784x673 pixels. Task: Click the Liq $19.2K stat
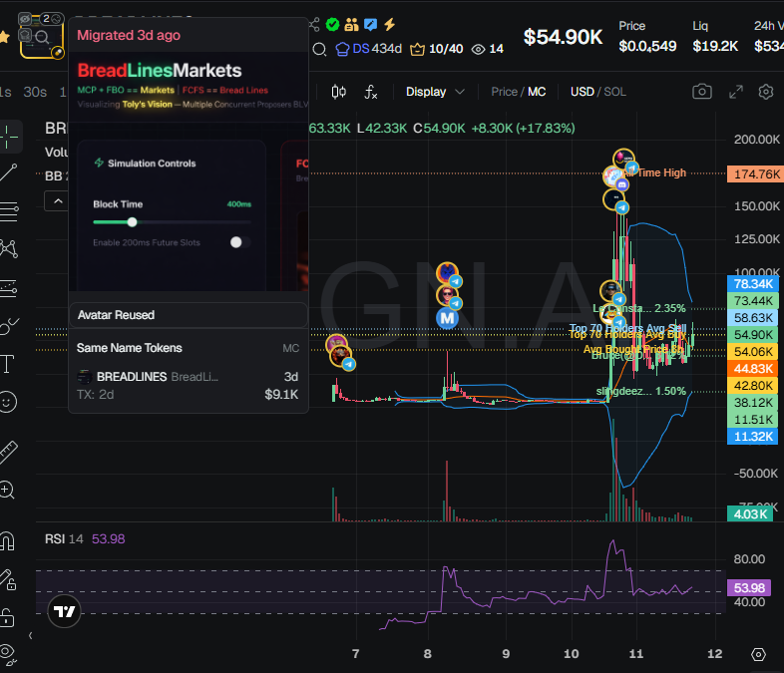[x=715, y=37]
